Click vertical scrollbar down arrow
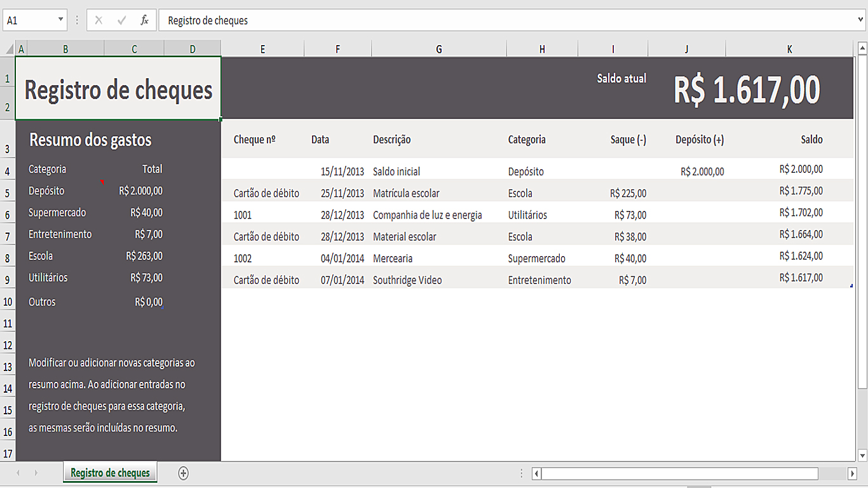The width and height of the screenshot is (868, 488). 862,456
